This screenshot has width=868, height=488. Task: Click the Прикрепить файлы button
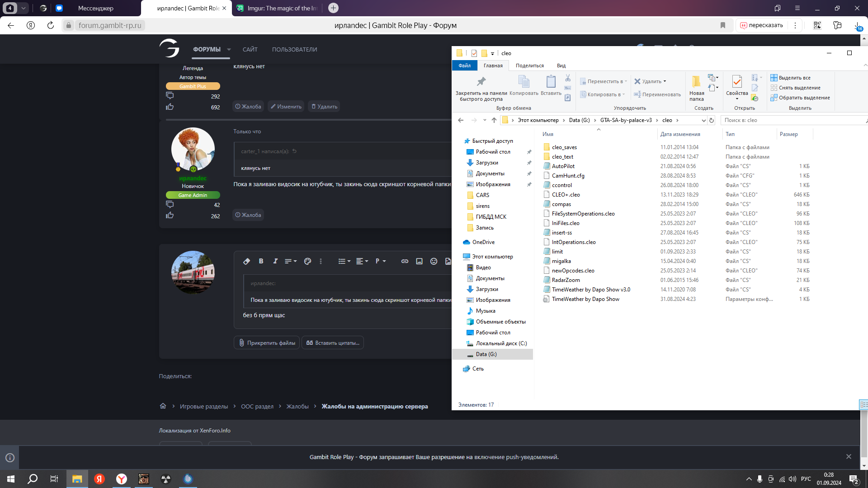267,343
